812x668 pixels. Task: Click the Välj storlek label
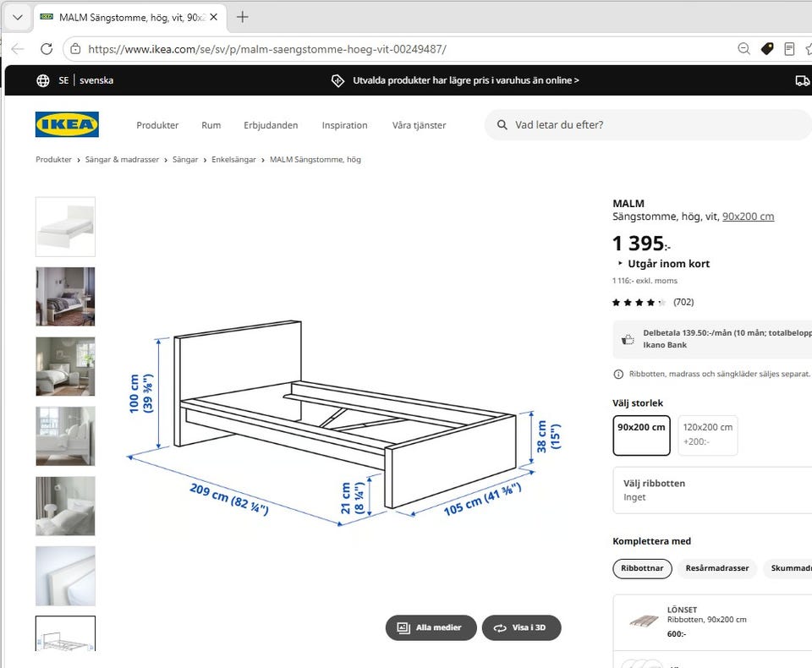pyautogui.click(x=638, y=402)
